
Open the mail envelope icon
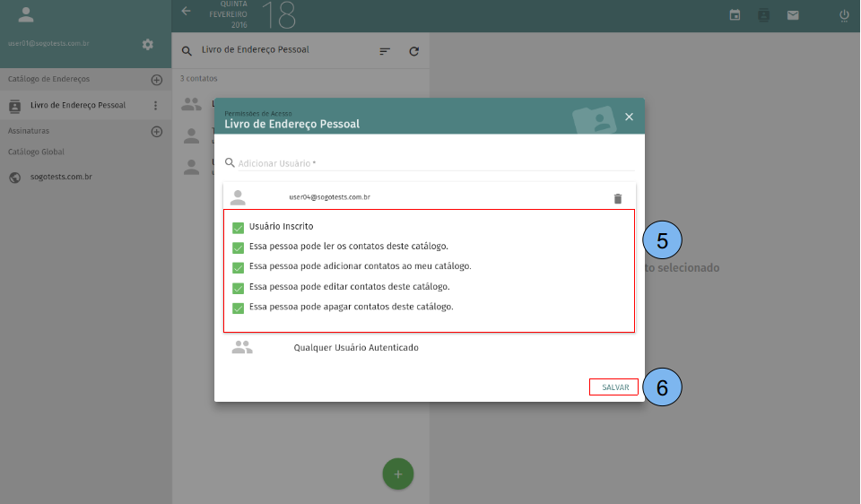click(x=793, y=15)
